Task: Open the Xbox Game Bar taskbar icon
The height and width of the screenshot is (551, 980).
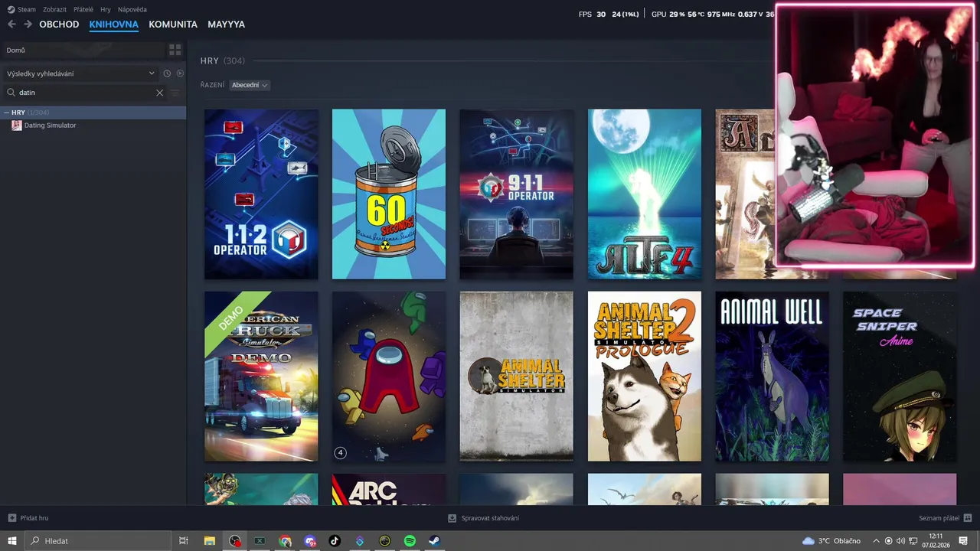Action: click(260, 541)
